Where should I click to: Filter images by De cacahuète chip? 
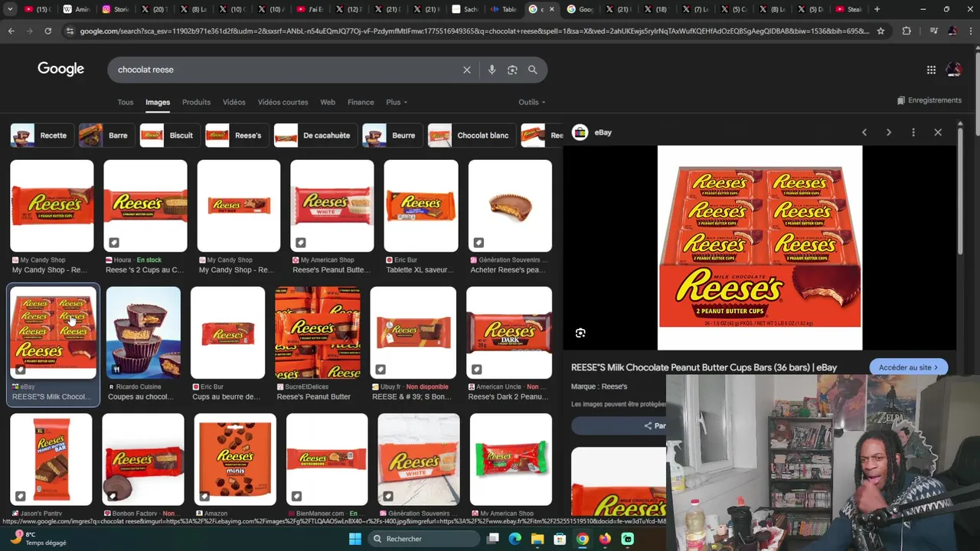315,135
